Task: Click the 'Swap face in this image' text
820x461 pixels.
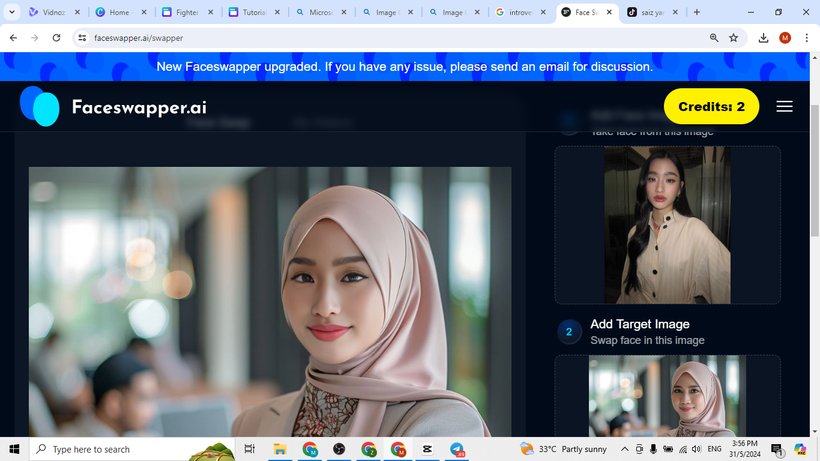Action: coord(647,340)
